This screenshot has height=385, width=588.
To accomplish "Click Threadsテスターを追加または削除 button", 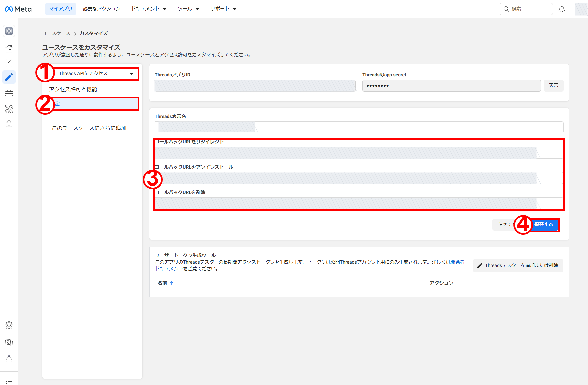I will (518, 266).
